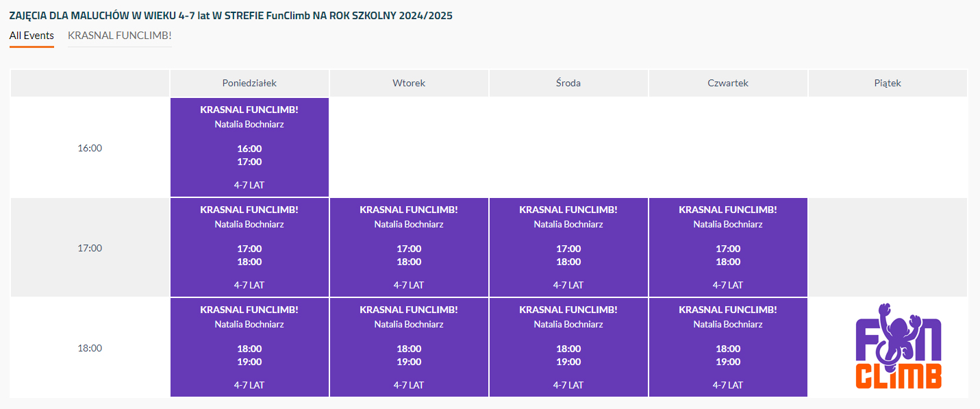Click the 18:00 row time label
This screenshot has height=409, width=980.
(90, 348)
